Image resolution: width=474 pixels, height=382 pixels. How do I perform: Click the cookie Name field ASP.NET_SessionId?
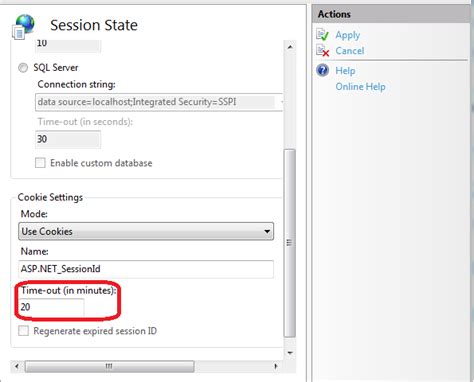(146, 269)
